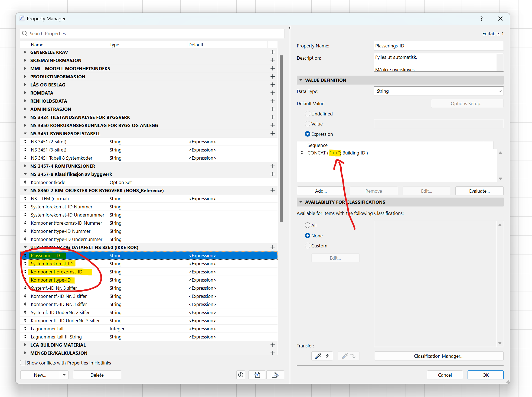Click plus icon beside ROMDATA group
The image size is (532, 397).
click(272, 93)
